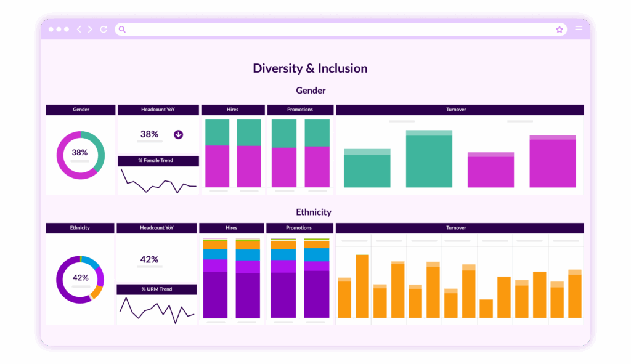
Task: Click the browser back arrow icon
Action: click(x=78, y=28)
